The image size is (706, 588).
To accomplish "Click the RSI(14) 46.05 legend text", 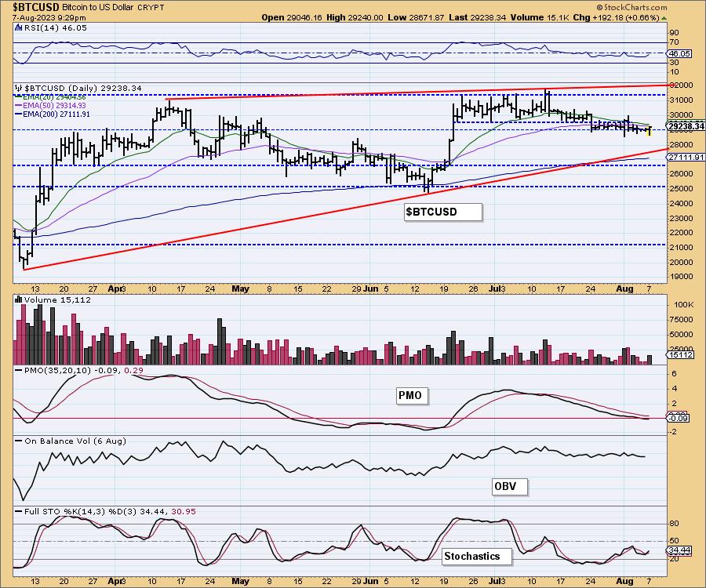I will point(56,28).
